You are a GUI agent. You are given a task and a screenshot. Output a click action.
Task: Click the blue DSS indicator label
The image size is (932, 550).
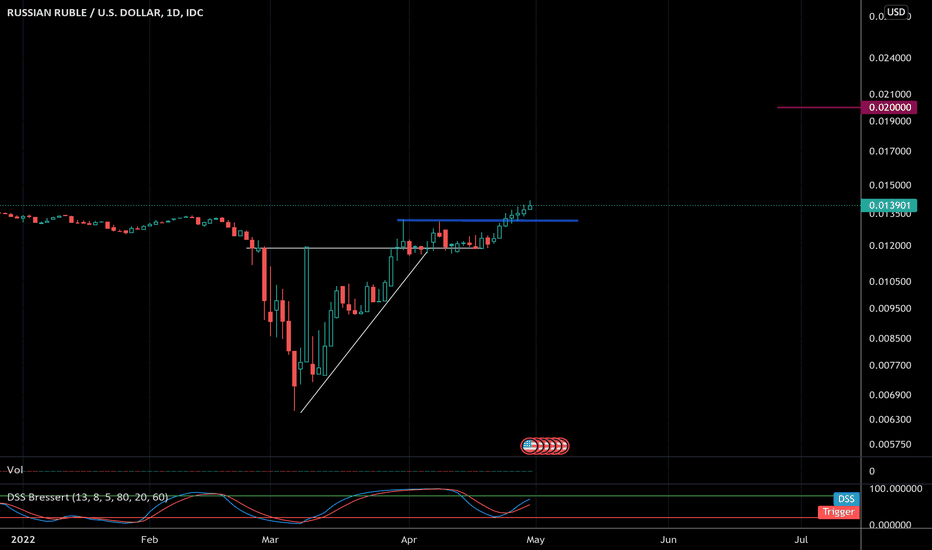[846, 499]
